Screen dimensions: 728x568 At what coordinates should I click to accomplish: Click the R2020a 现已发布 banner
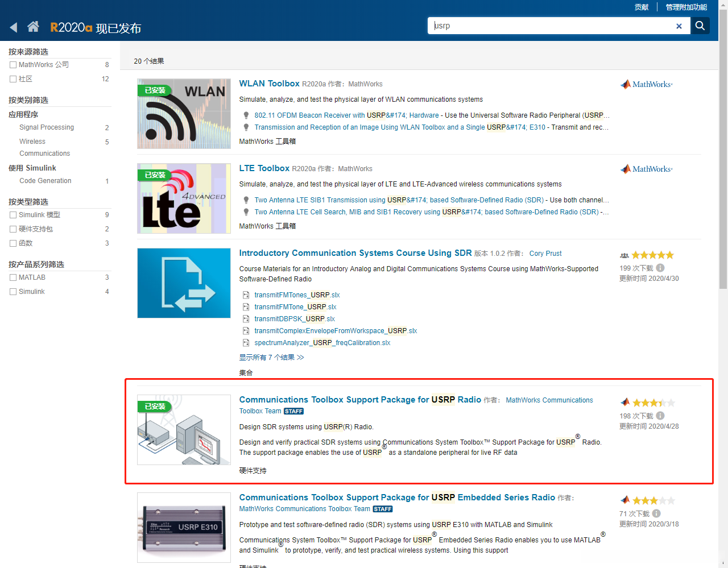96,27
